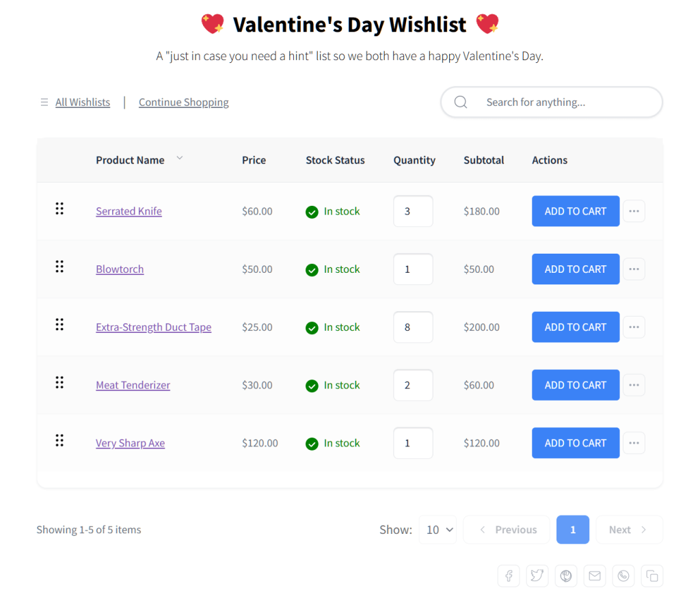Click the Continue Shopping link

(183, 102)
